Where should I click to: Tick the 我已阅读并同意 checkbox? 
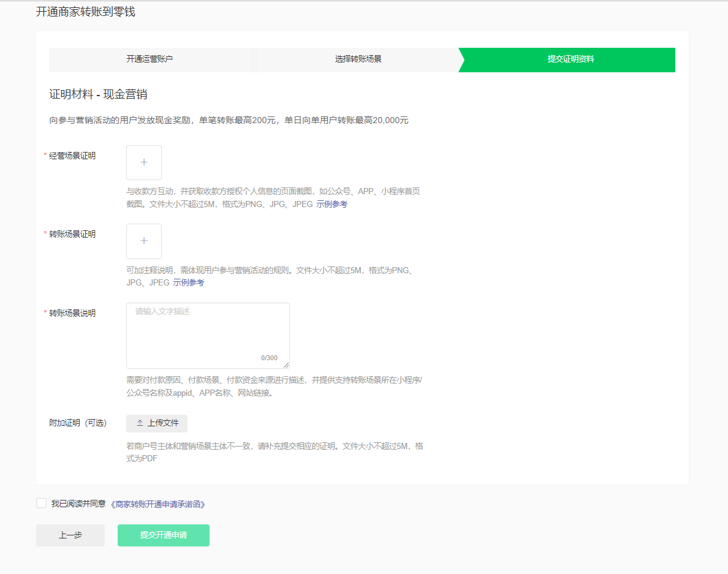click(x=42, y=504)
